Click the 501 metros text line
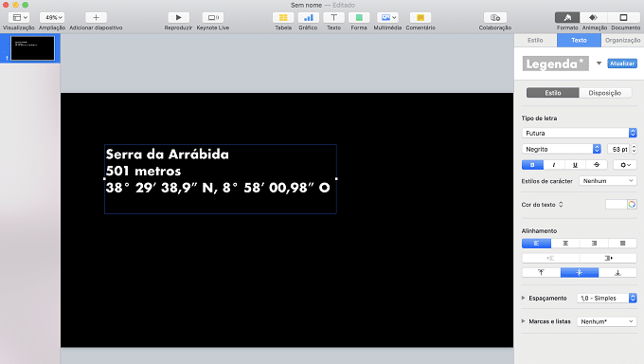Viewport: 644px width, 364px height. 143,172
